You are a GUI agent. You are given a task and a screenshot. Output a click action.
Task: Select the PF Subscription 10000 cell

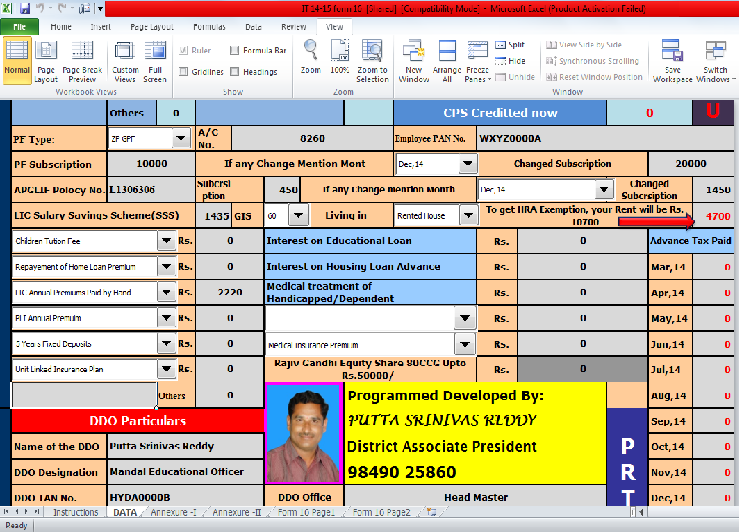[x=151, y=164]
